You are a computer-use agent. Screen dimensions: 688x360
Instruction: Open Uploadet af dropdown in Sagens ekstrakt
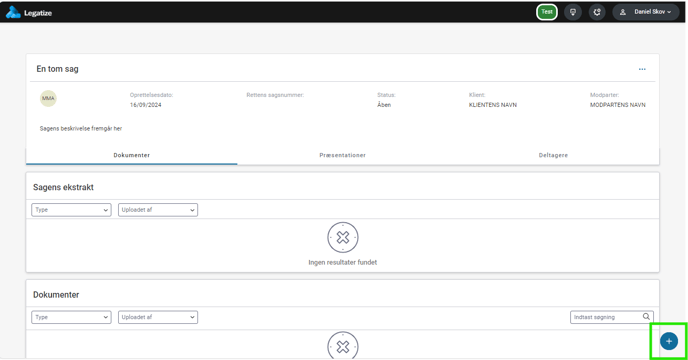click(x=158, y=210)
